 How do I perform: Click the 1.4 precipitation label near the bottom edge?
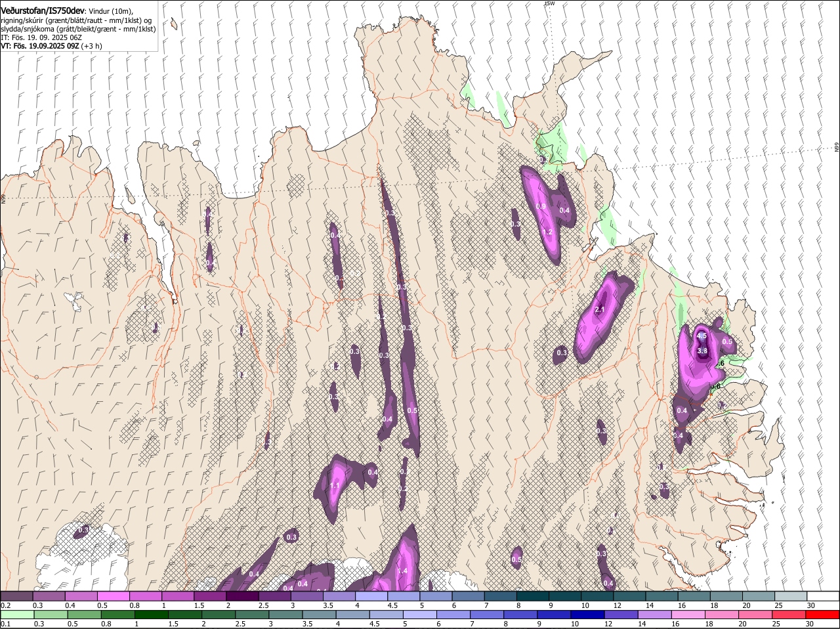pyautogui.click(x=402, y=571)
